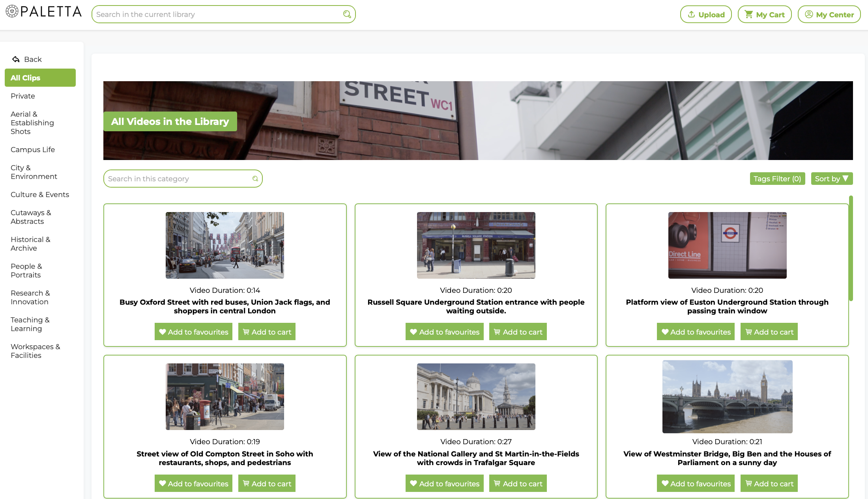Click the search icon in category search field
This screenshot has height=499, width=868.
click(x=255, y=179)
